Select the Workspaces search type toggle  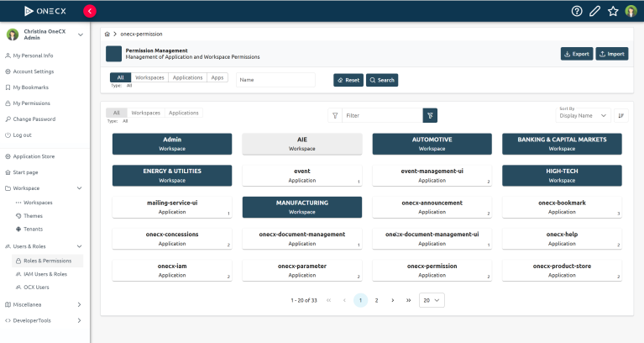coord(149,77)
